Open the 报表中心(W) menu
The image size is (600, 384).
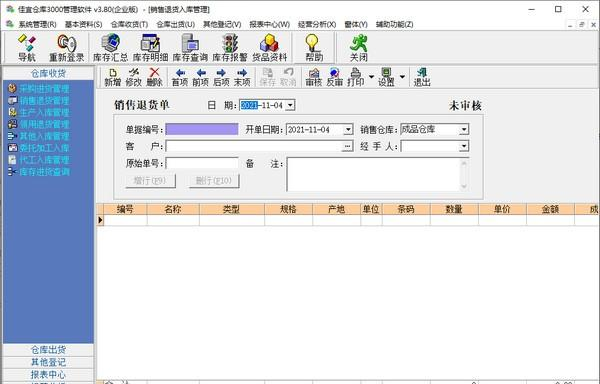(269, 24)
